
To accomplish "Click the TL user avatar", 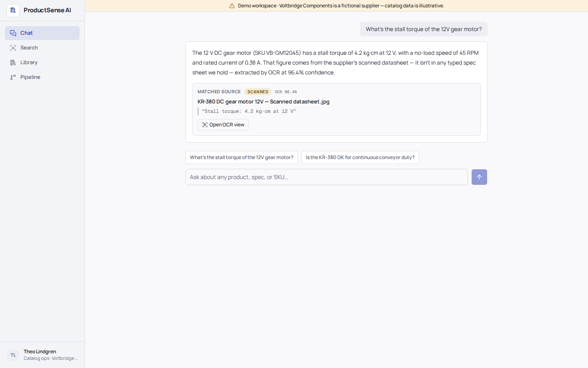I will [13, 355].
